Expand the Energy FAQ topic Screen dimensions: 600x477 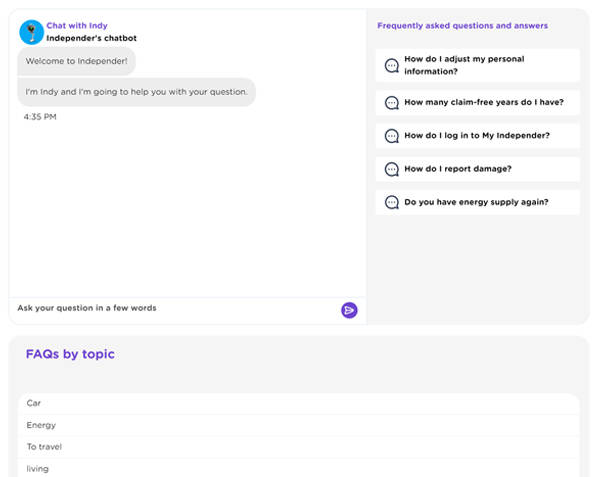tap(298, 425)
